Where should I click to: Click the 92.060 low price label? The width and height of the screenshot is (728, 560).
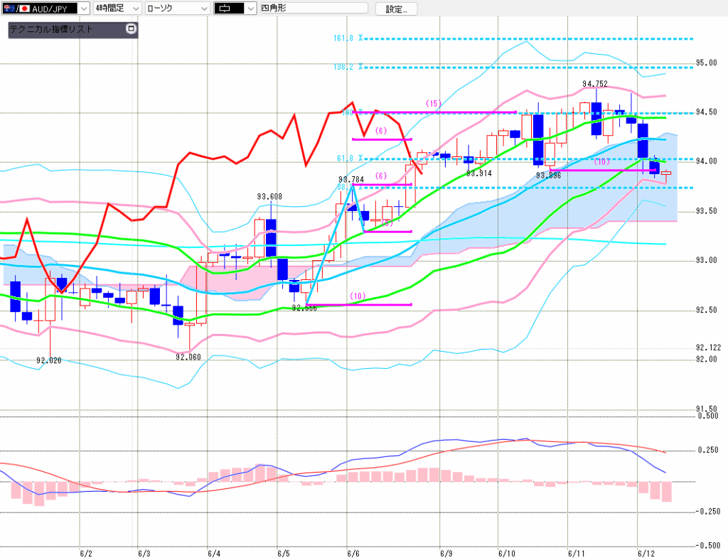pos(188,357)
